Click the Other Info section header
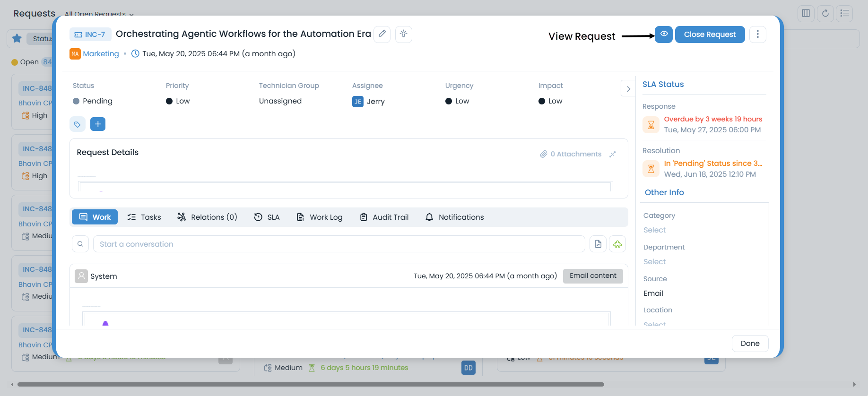Image resolution: width=868 pixels, height=396 pixels. coord(664,192)
